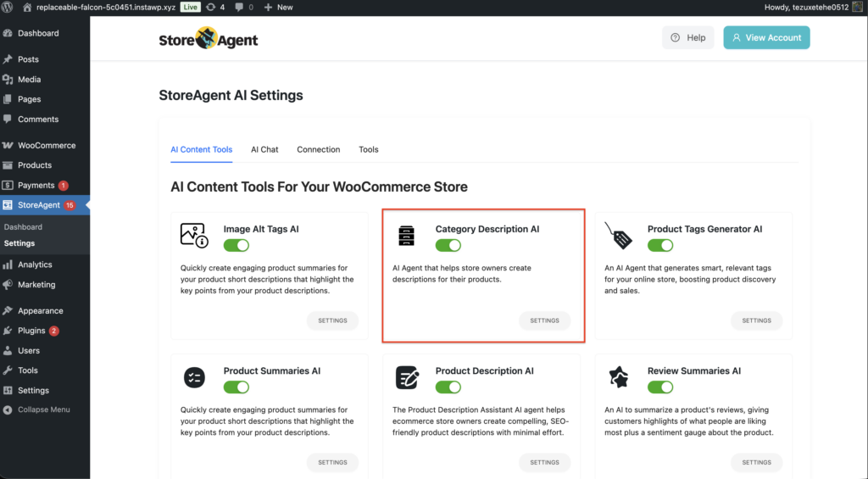868x479 pixels.
Task: Turn off Product Tags Generator AI toggle
Action: pyautogui.click(x=660, y=245)
